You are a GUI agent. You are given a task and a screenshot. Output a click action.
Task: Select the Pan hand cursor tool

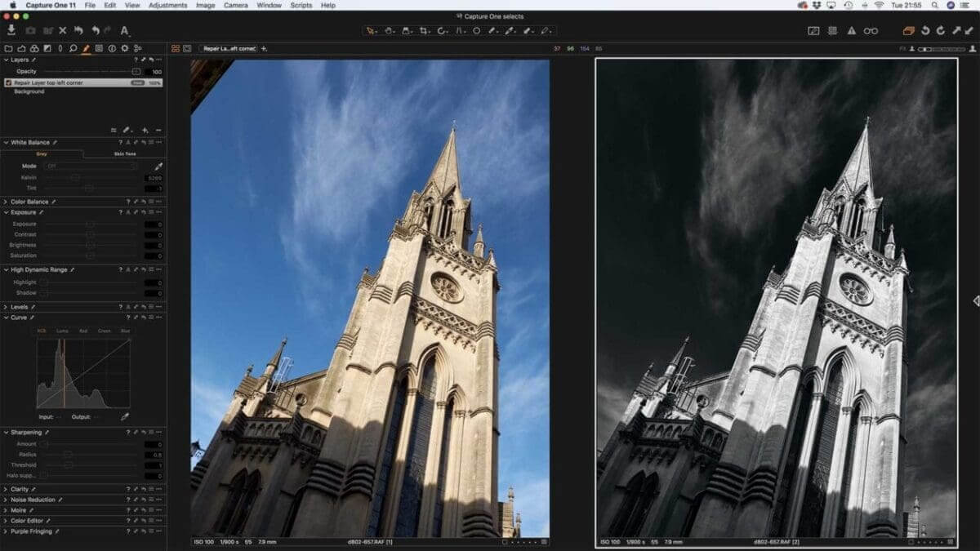(389, 30)
